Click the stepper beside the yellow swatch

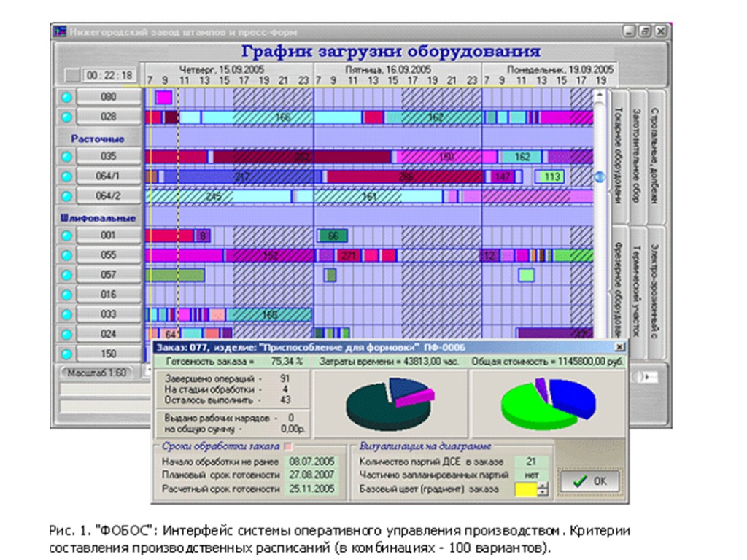click(543, 489)
